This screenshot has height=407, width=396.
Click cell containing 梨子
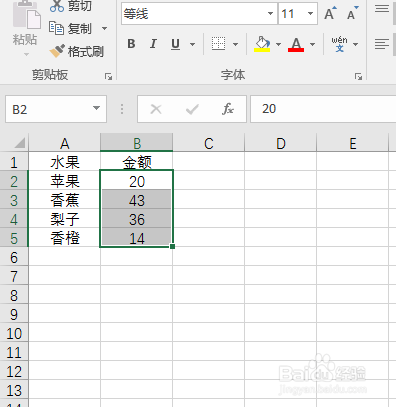65,219
